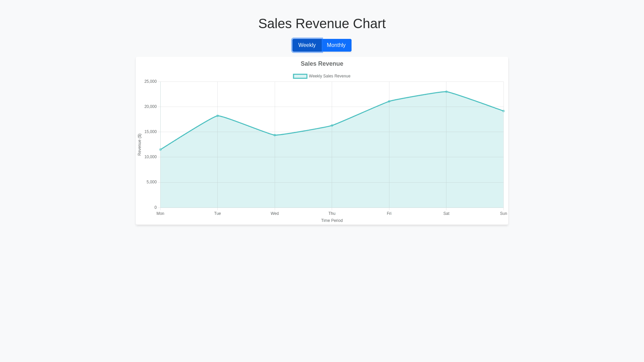Image resolution: width=644 pixels, height=362 pixels.
Task: Toggle the Weekly Sales Revenue legend swatch
Action: click(300, 76)
